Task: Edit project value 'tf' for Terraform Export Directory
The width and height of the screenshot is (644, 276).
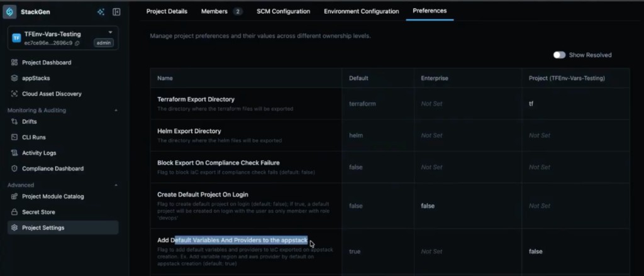Action: [x=531, y=104]
